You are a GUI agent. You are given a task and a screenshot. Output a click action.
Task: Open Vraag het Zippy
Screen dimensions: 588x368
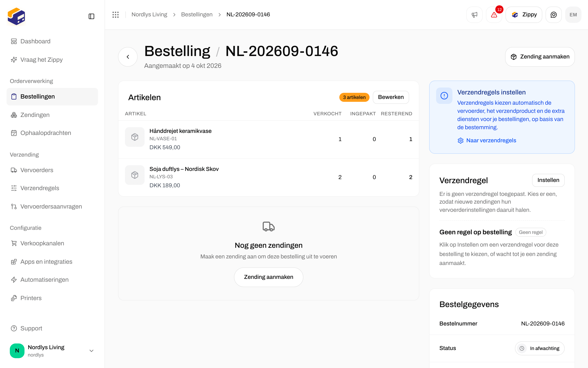click(52, 60)
